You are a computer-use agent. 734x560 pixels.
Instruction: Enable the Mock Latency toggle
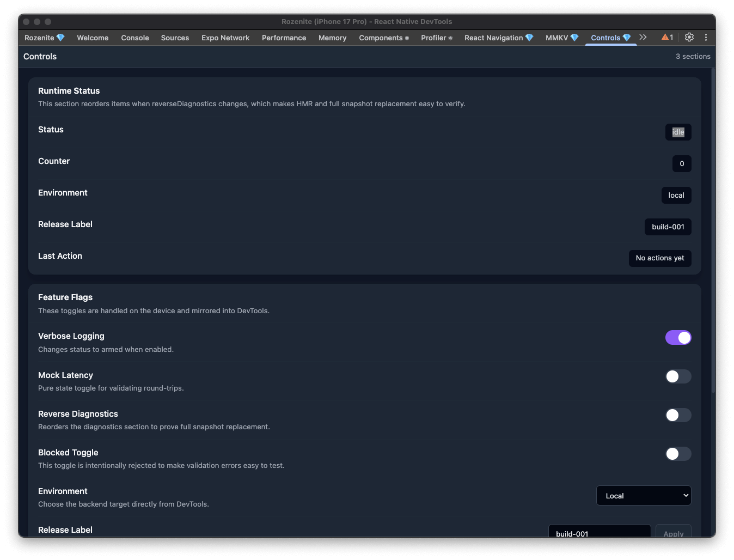coord(678,376)
